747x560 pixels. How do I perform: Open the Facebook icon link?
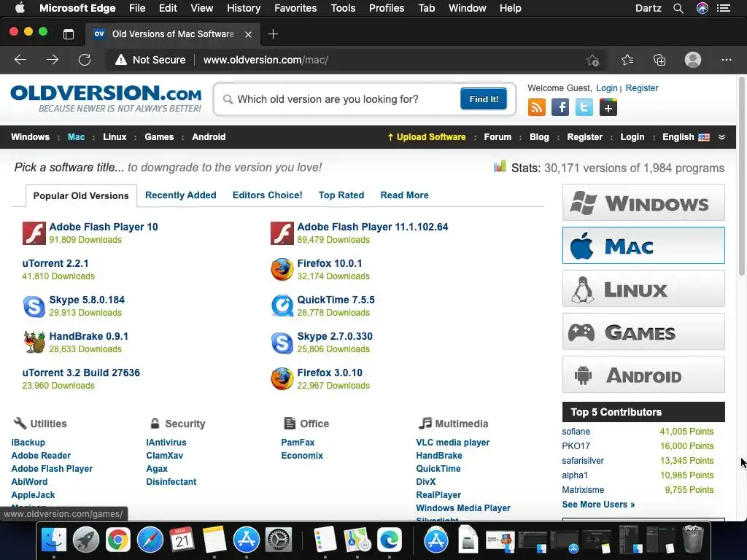(560, 107)
